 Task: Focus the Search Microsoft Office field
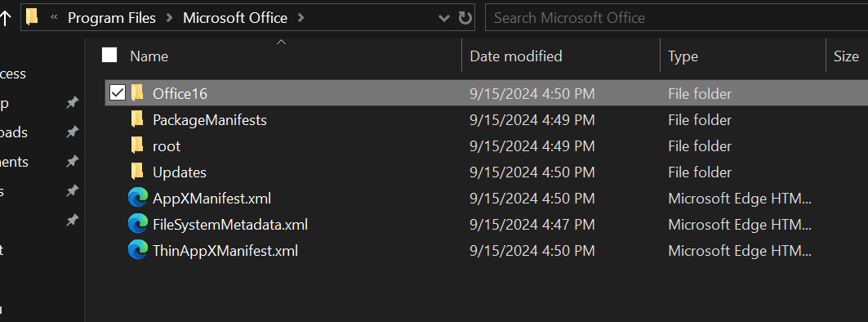pyautogui.click(x=676, y=18)
